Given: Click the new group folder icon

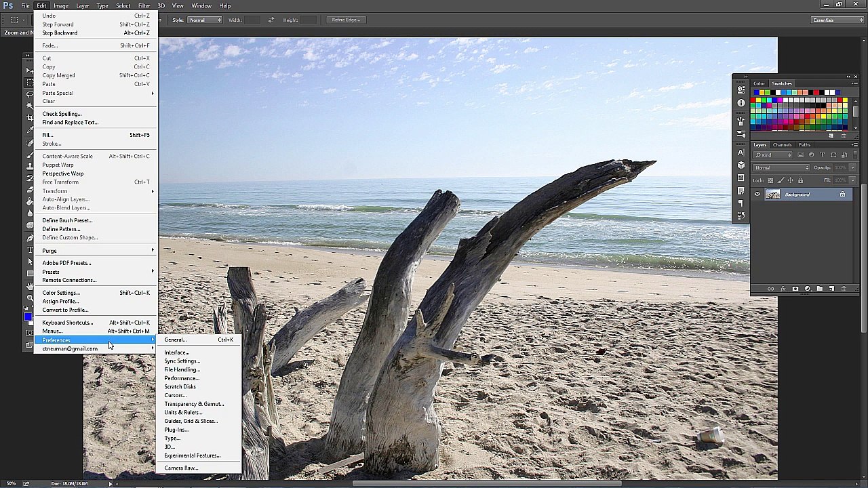Looking at the screenshot, I should coord(820,289).
